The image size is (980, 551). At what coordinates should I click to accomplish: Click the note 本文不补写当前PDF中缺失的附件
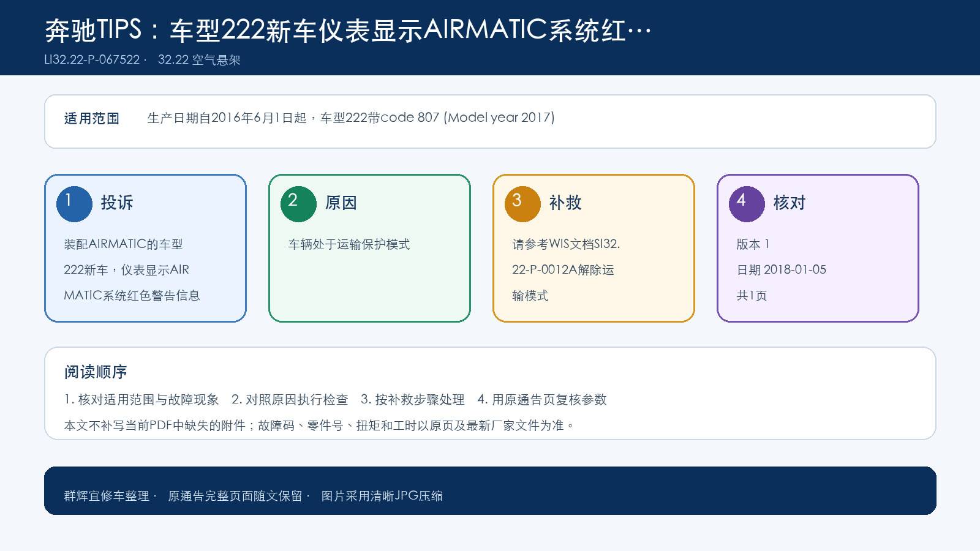pos(154,425)
